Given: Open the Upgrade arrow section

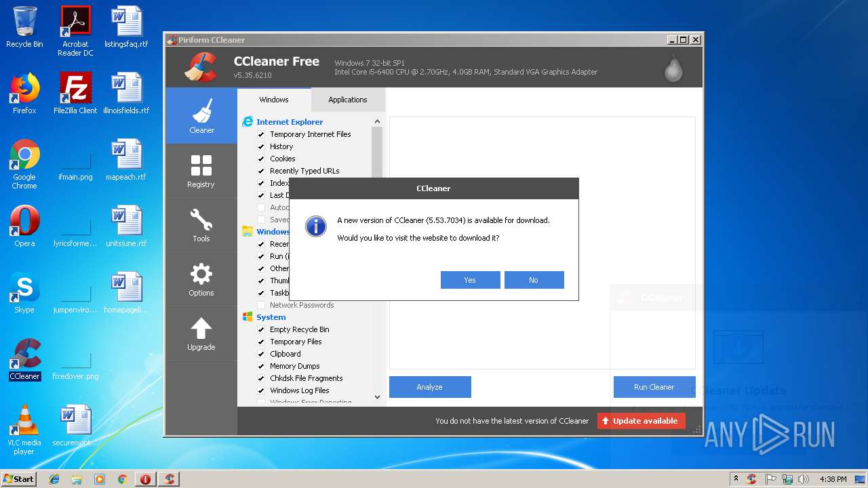Looking at the screenshot, I should click(x=201, y=333).
